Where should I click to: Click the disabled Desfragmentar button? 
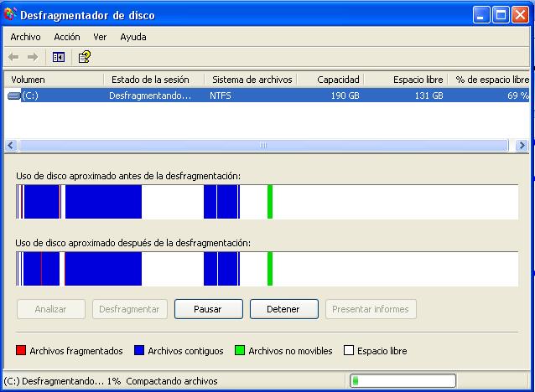pos(130,309)
